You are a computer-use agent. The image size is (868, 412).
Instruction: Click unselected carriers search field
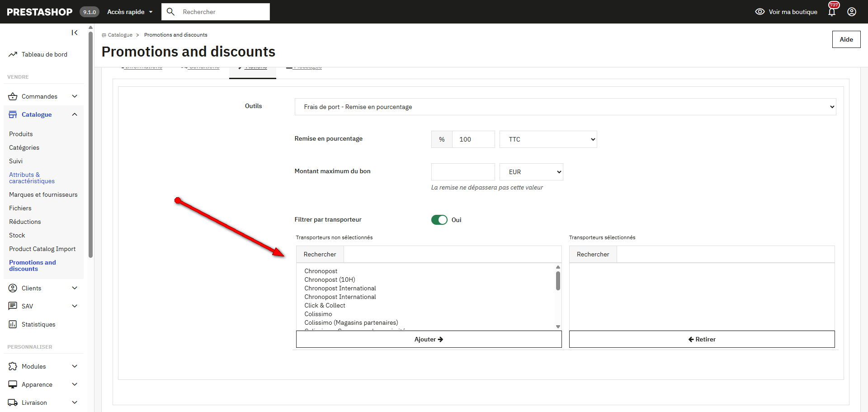click(452, 254)
